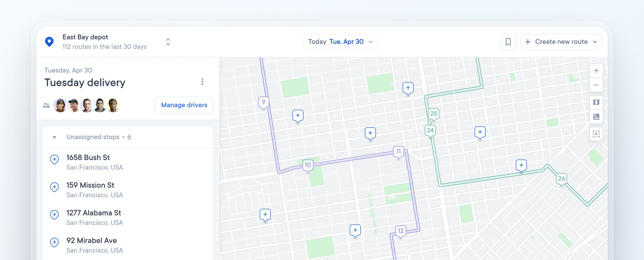This screenshot has width=644, height=260.
Task: Click unassigned plus marker right of stop 9
Action: (x=298, y=116)
